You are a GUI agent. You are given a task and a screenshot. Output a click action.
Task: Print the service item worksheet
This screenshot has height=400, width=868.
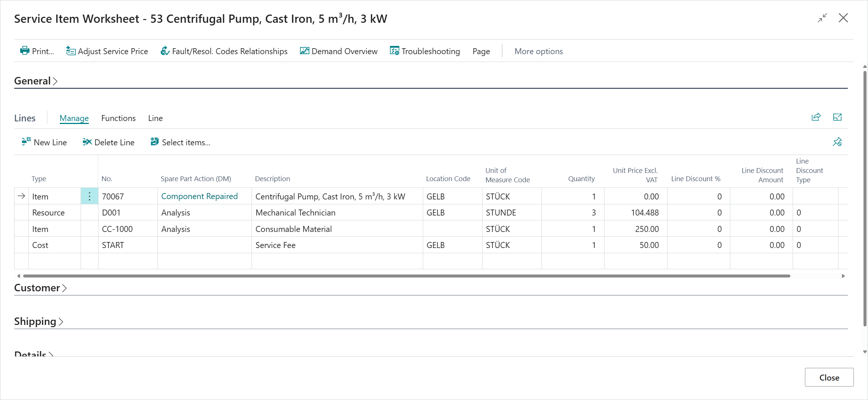click(37, 51)
